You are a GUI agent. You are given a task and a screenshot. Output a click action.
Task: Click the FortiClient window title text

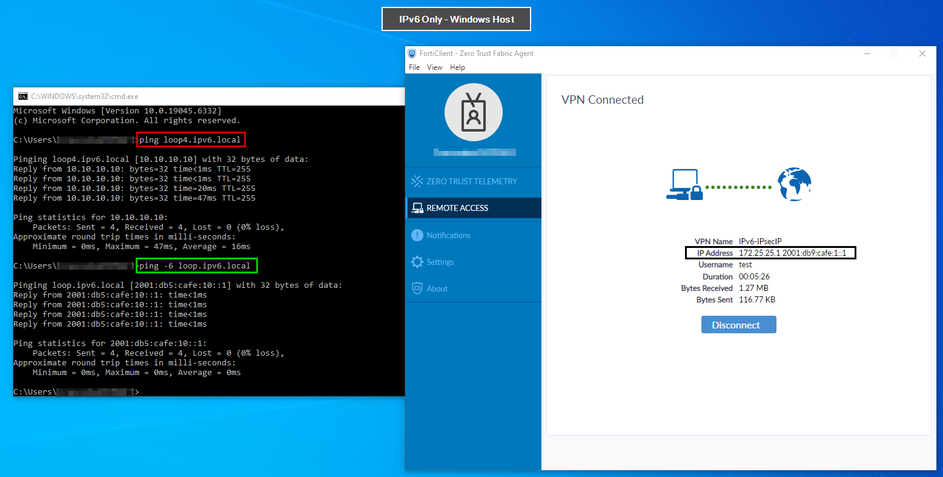tap(476, 54)
